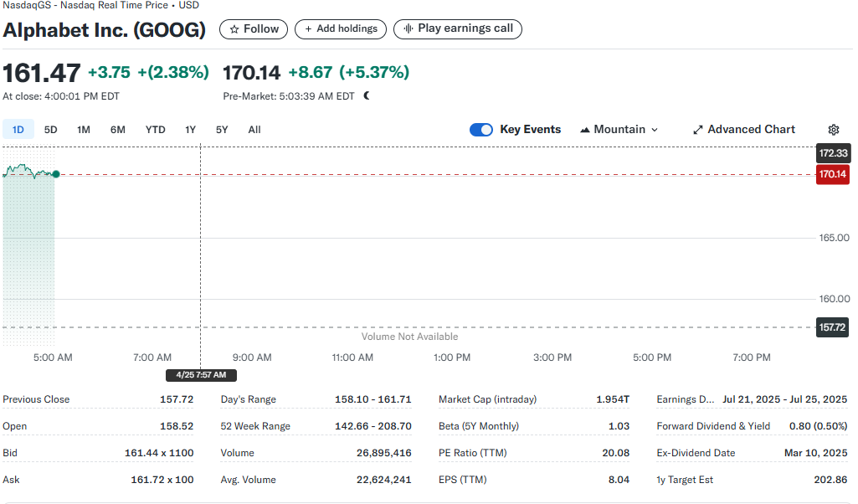Open the chart settings gear icon
Screen dimensions: 858x504
point(834,130)
